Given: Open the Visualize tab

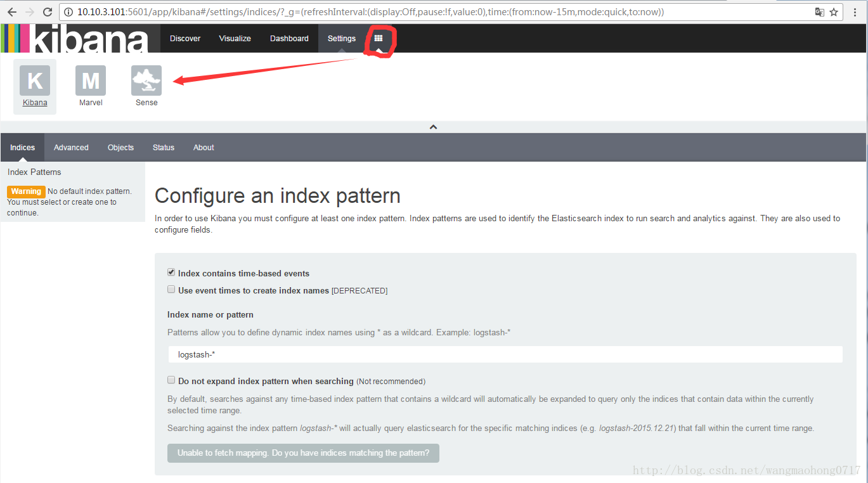Looking at the screenshot, I should click(x=235, y=39).
